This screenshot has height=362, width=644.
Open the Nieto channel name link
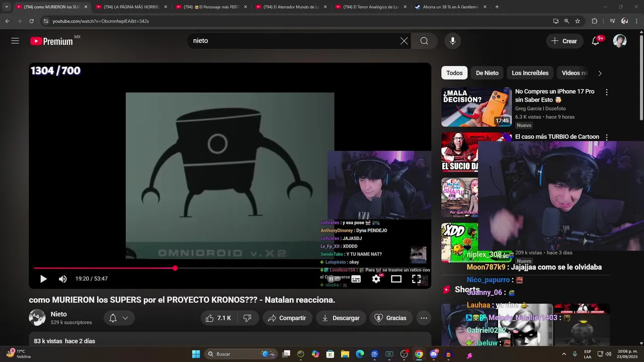pyautogui.click(x=59, y=314)
